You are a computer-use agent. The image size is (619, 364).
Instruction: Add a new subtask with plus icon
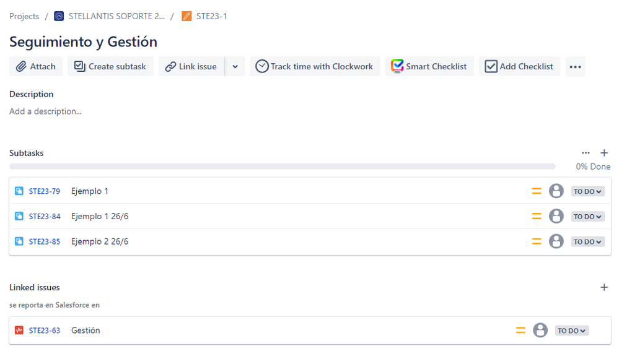click(604, 153)
